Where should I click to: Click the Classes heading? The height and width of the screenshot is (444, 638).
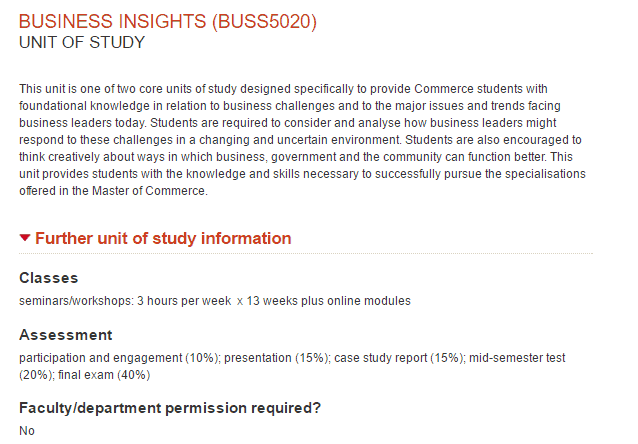(x=48, y=278)
